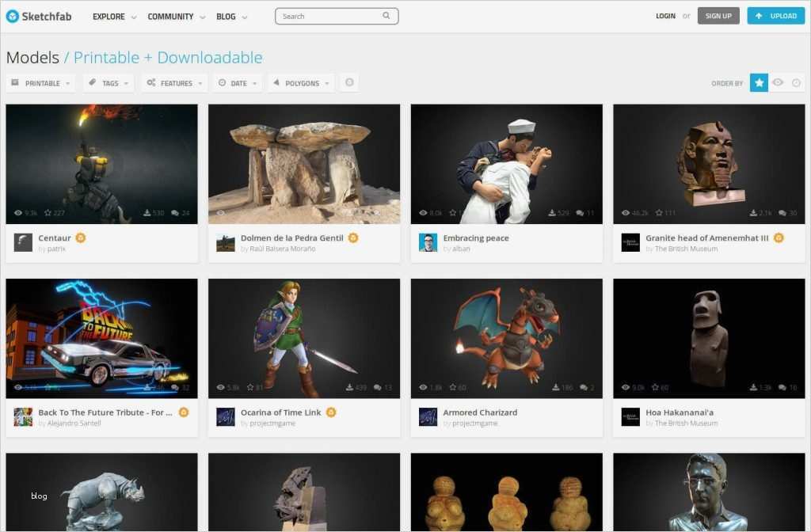Open the Explore menu
Image resolution: width=811 pixels, height=532 pixels.
[x=114, y=17]
